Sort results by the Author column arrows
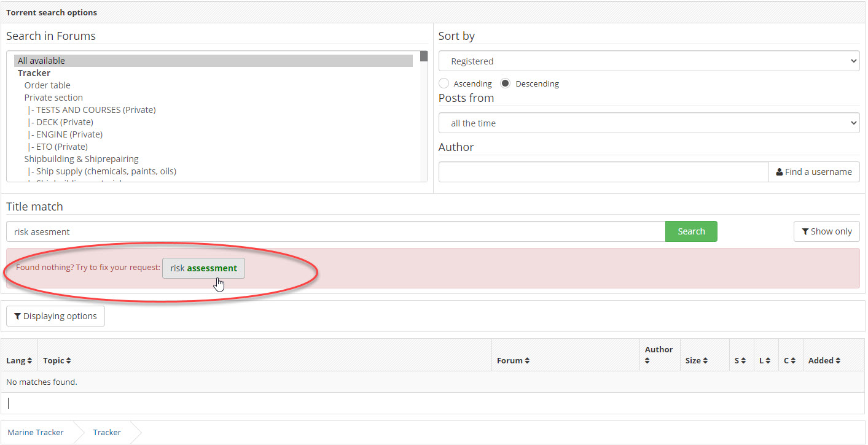868x445 pixels. tap(647, 361)
